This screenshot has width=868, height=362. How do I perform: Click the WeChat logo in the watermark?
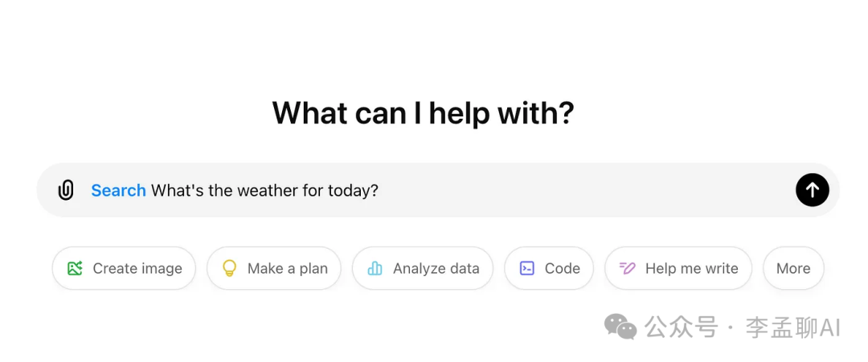pyautogui.click(x=620, y=327)
